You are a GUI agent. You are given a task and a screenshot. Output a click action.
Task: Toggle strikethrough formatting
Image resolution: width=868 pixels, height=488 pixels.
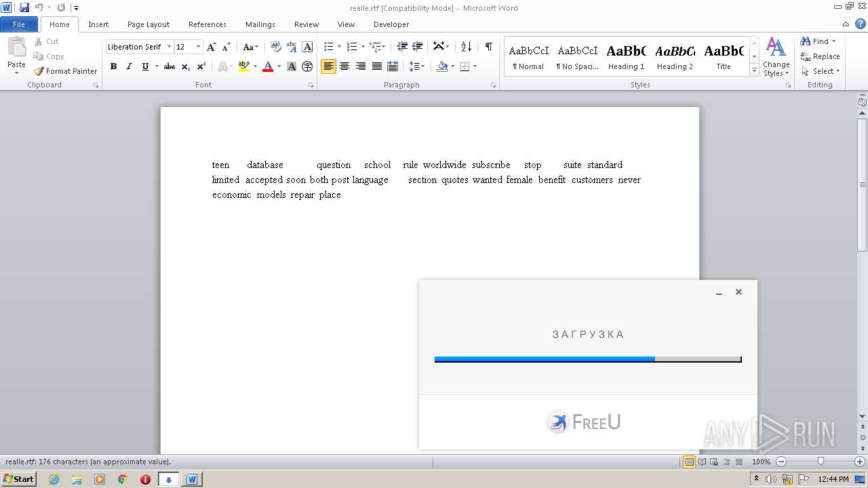[x=170, y=66]
